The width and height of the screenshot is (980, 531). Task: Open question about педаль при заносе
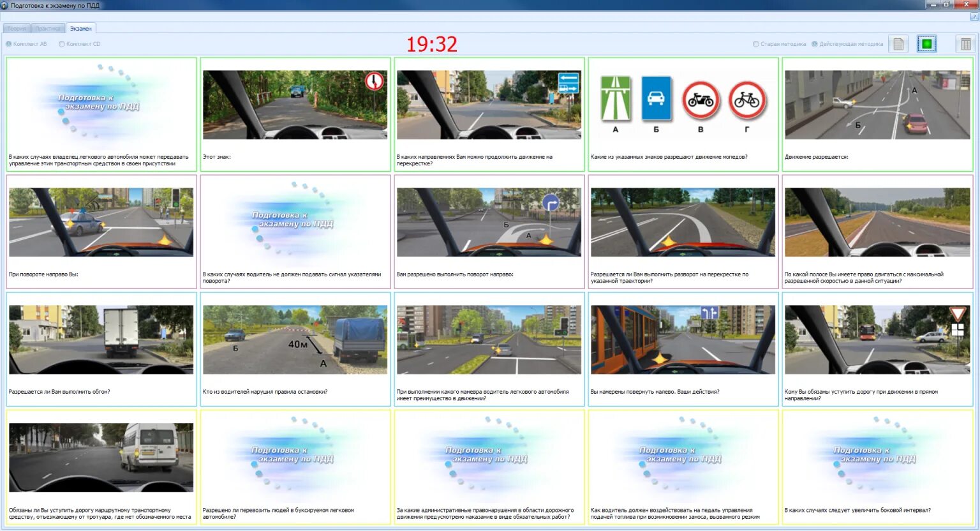(x=683, y=467)
